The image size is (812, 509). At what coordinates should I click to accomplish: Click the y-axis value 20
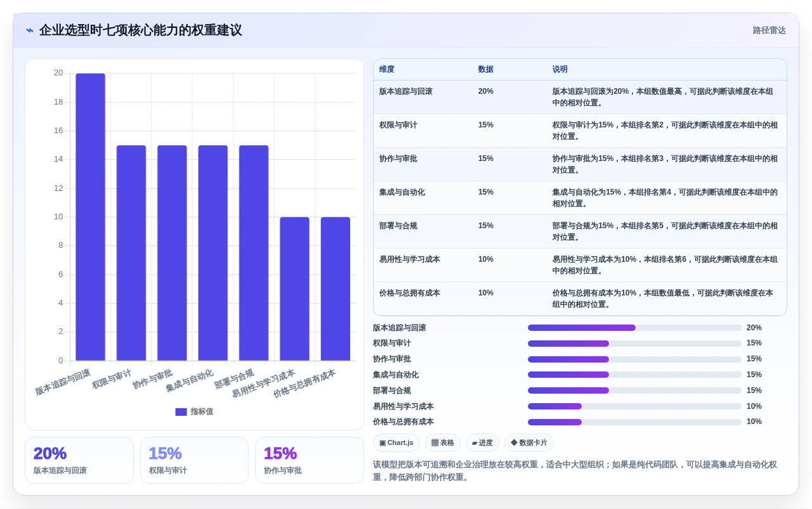pyautogui.click(x=58, y=73)
